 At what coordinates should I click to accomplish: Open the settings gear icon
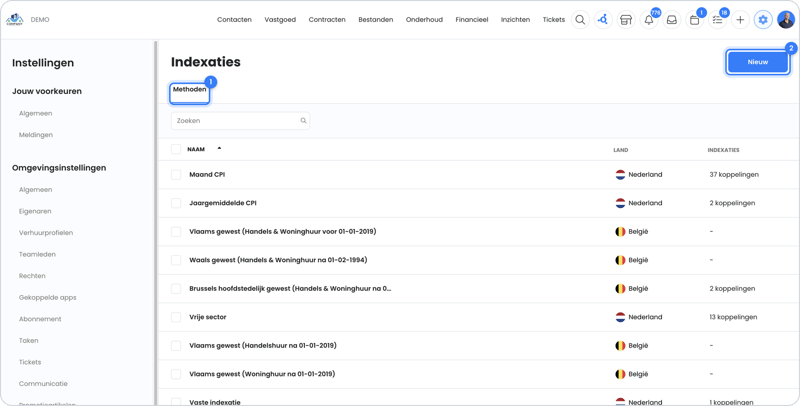763,20
